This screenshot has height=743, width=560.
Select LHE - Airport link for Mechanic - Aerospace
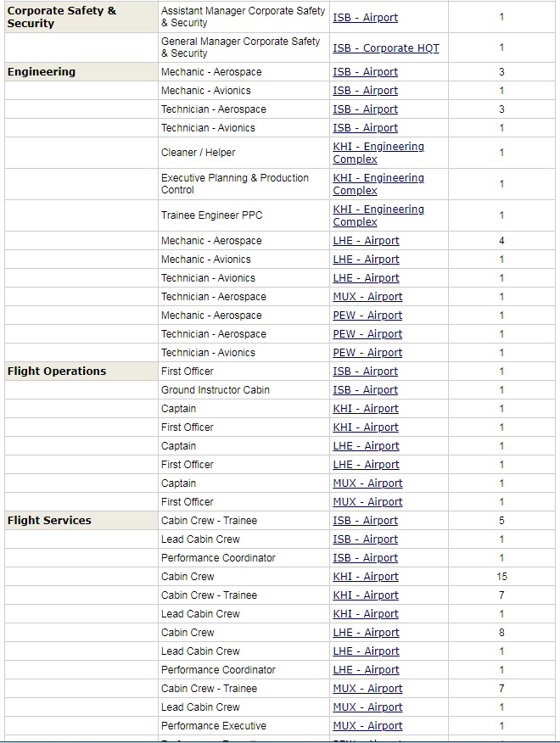click(366, 241)
